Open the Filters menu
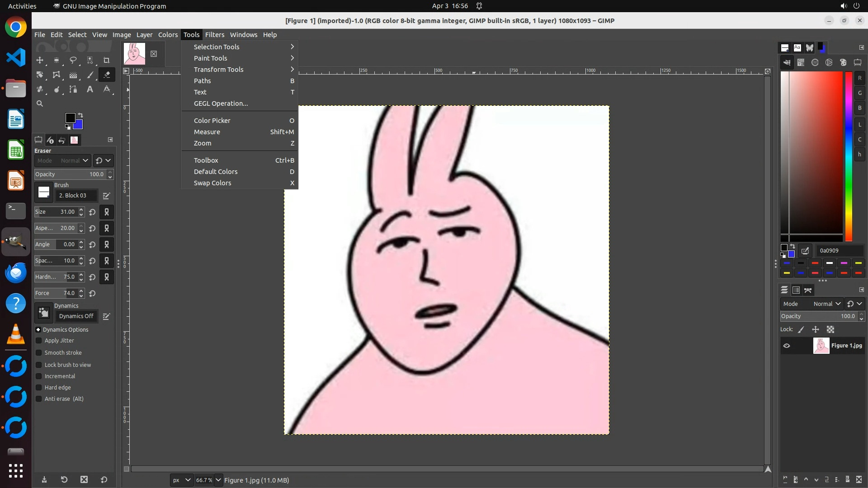 click(214, 35)
